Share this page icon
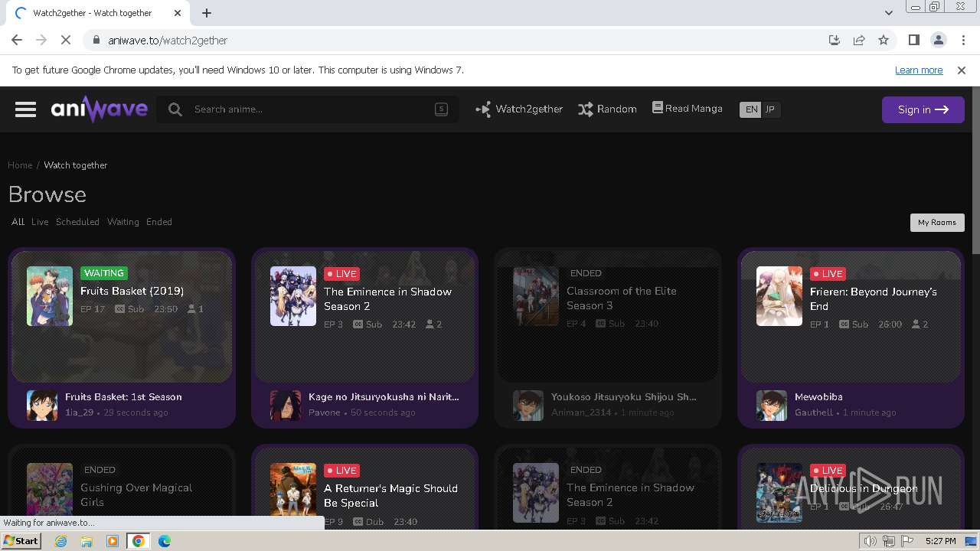The height and width of the screenshot is (551, 980). click(859, 41)
